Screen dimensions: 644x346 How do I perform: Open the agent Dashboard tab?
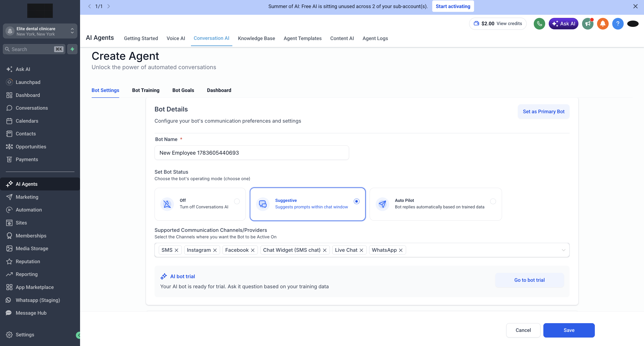(x=219, y=90)
